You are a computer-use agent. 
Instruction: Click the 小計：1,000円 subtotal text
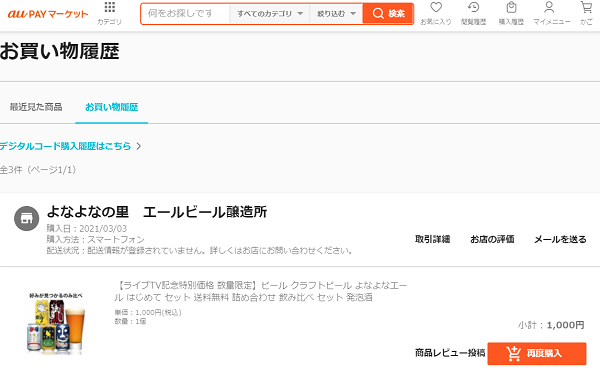[x=551, y=325]
